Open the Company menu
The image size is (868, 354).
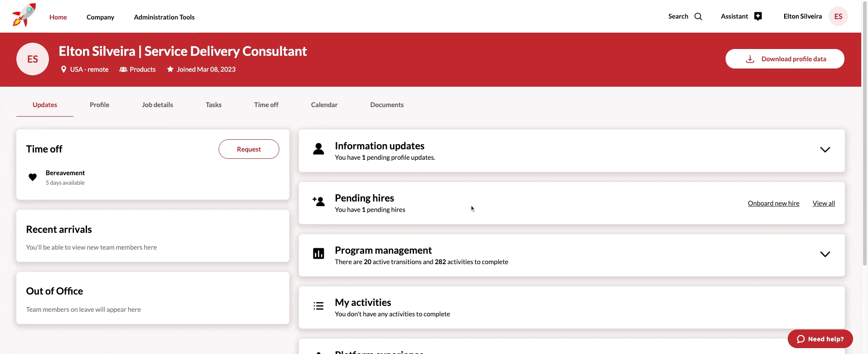point(100,17)
